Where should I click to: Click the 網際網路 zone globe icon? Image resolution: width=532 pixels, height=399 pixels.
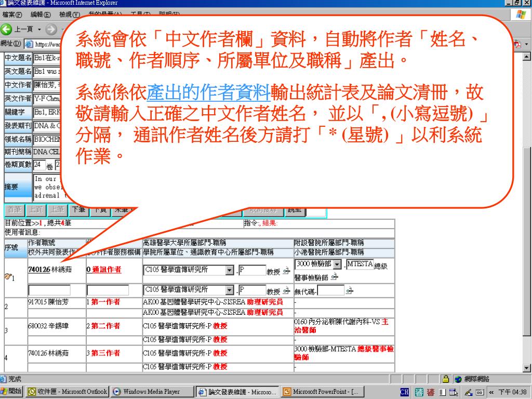[x=458, y=379]
